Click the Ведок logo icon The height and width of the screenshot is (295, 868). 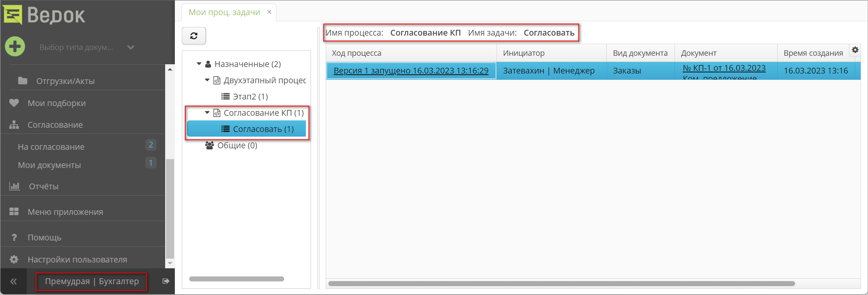pyautogui.click(x=13, y=15)
